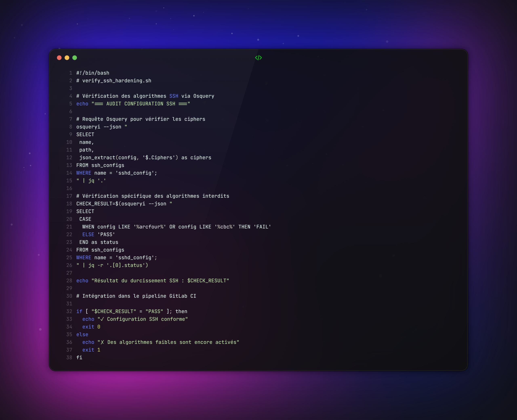Click the first FROM ssh_configs line
Image resolution: width=517 pixels, height=420 pixels.
point(100,165)
